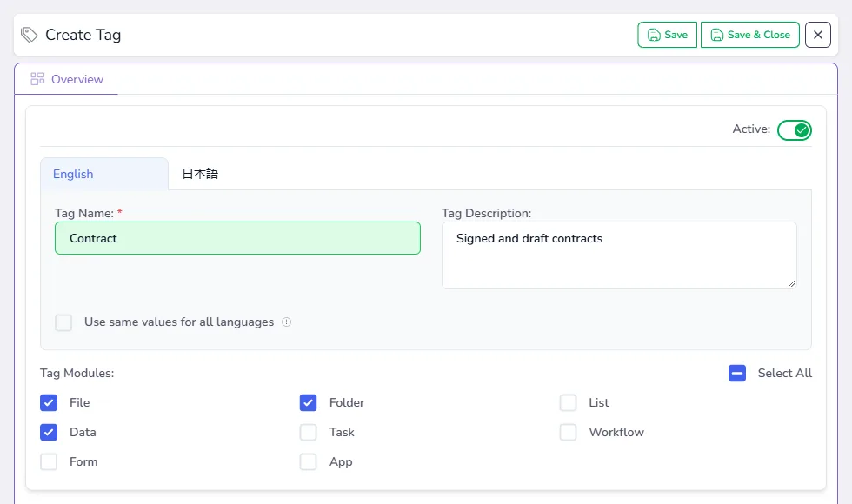Check the Workflow module checkbox
Screen dimensions: 852x504
click(x=569, y=433)
